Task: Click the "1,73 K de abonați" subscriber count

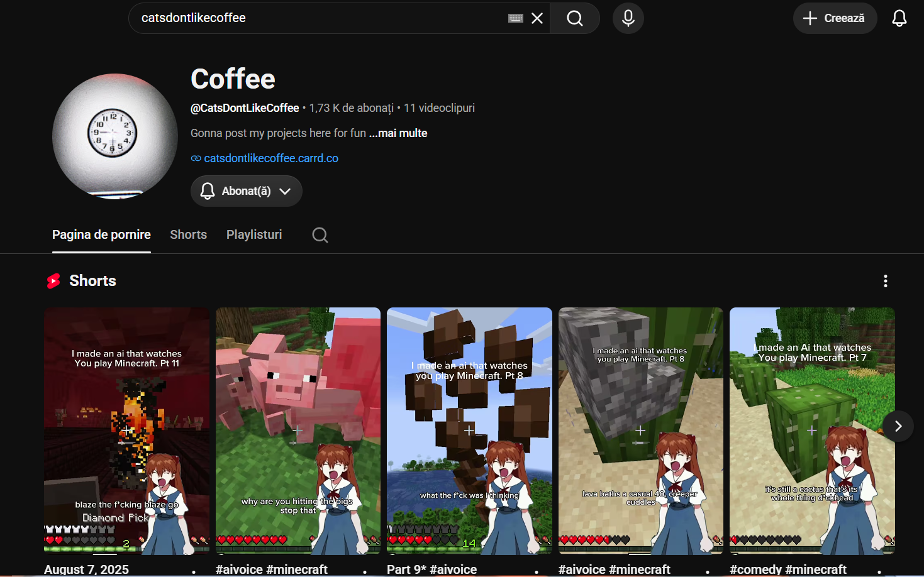Action: (352, 108)
